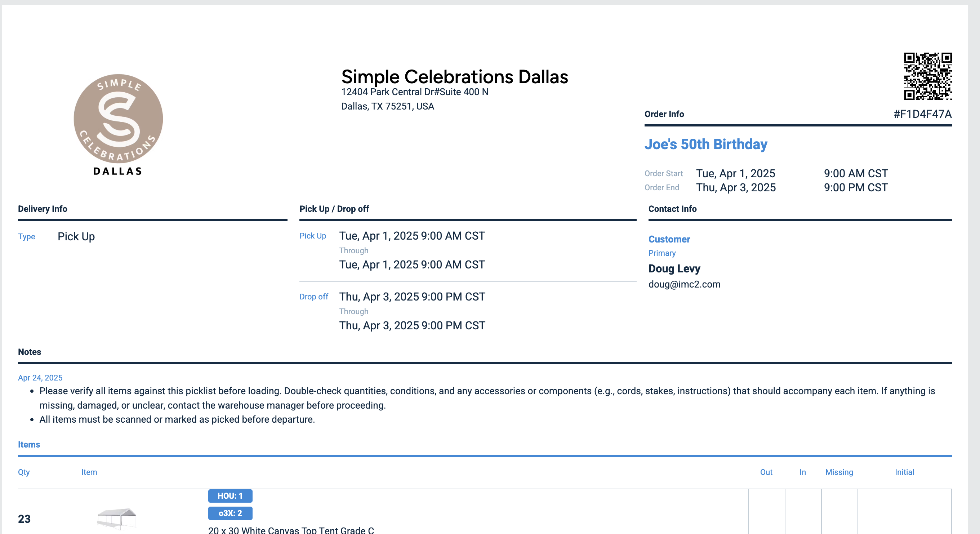Click the Pick Up / Drop off heading

pos(334,209)
